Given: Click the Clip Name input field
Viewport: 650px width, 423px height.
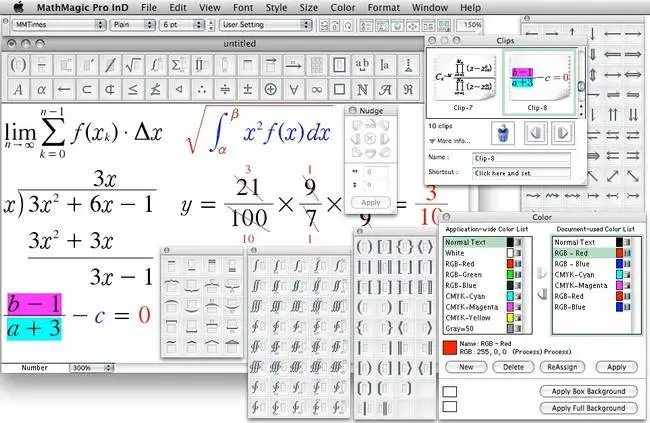Looking at the screenshot, I should [x=521, y=158].
